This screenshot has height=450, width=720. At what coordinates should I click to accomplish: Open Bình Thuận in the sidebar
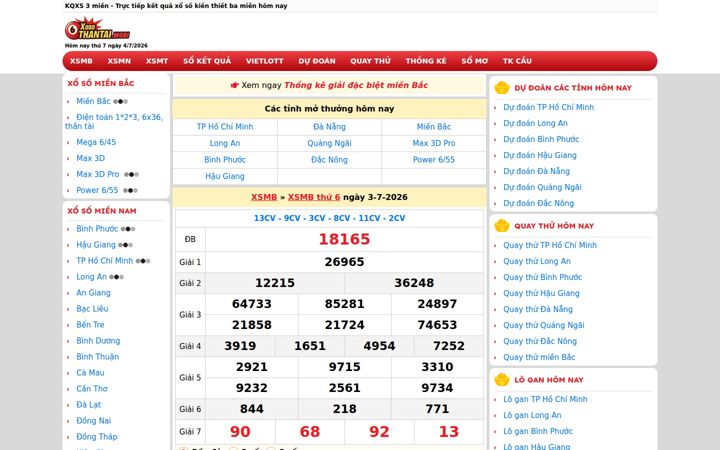click(97, 357)
